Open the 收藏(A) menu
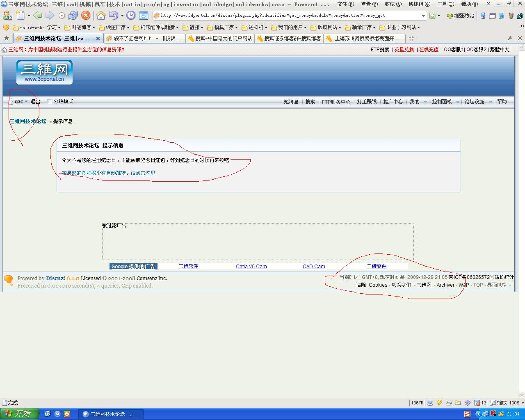525x420 pixels. [393, 4]
